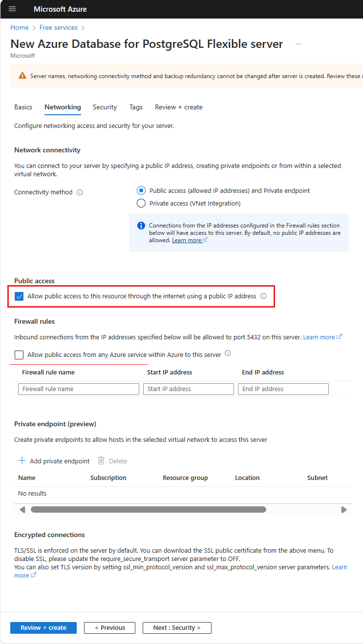Navigate to Free services via breadcrumb

click(58, 27)
